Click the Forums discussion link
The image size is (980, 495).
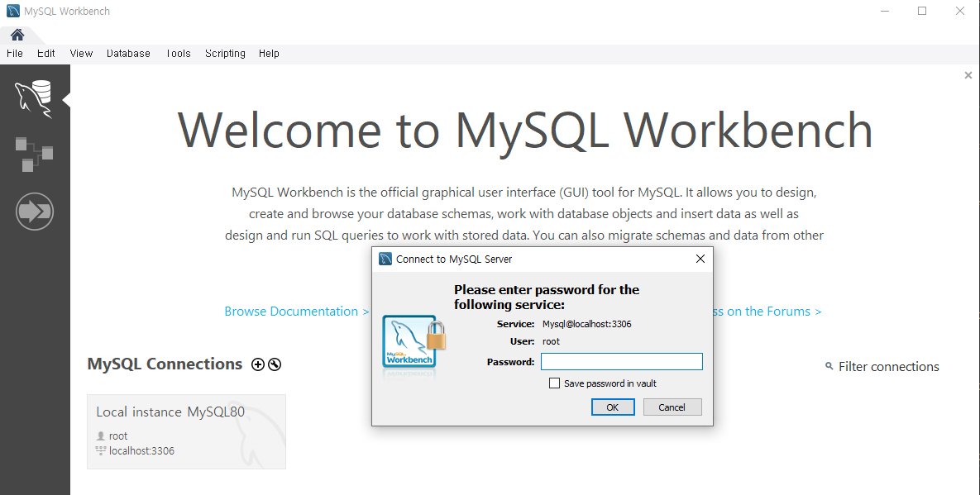click(x=767, y=312)
